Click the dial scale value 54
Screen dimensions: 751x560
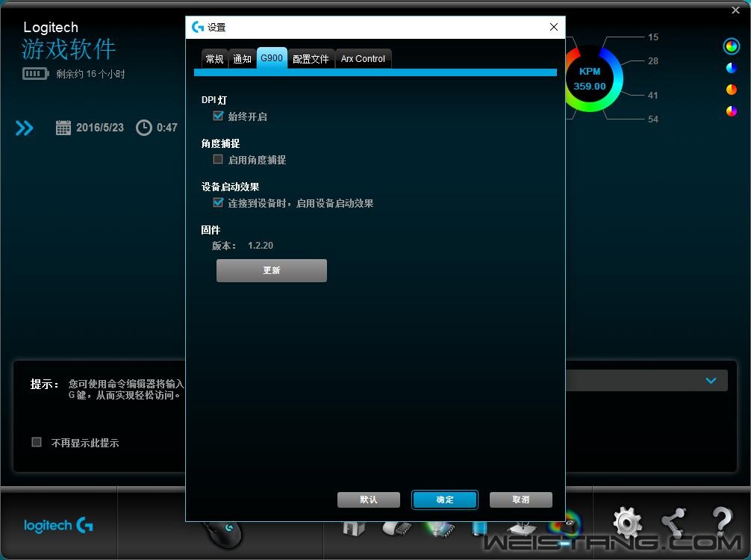point(653,119)
